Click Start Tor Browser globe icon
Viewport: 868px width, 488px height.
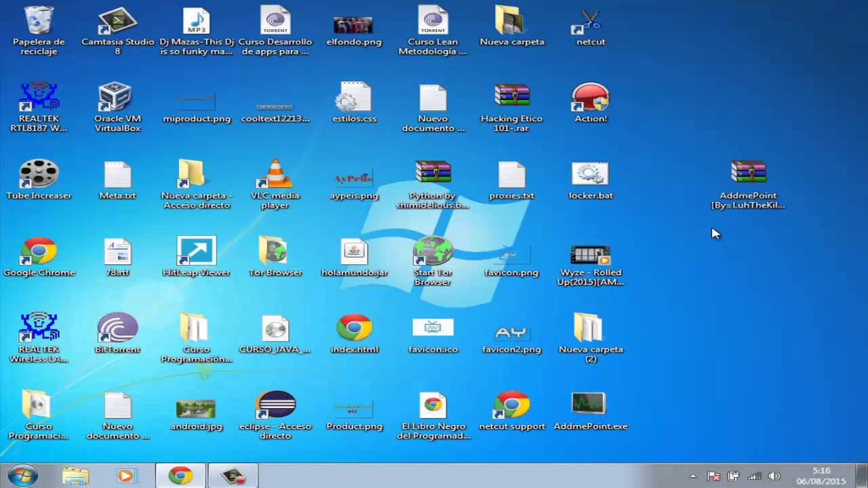pos(433,251)
